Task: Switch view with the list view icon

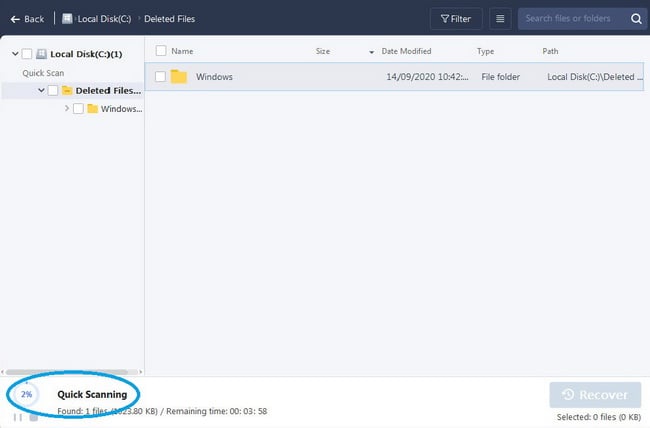Action: [x=500, y=19]
